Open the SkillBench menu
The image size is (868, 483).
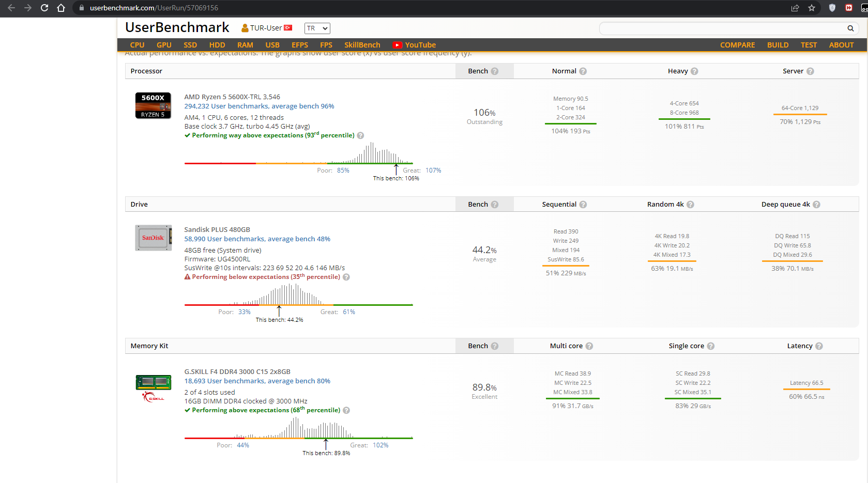[x=362, y=45]
